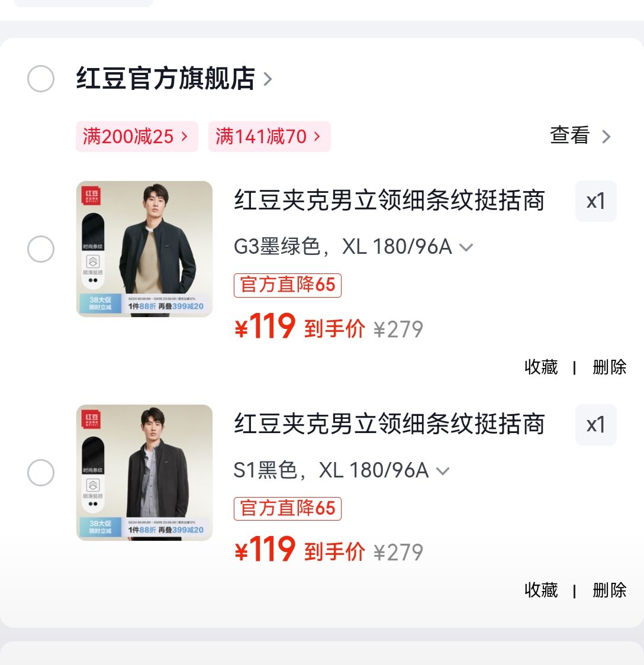This screenshot has width=644, height=665.
Task: Favorite the S1黑色 jacket via 收藏
Action: (541, 590)
